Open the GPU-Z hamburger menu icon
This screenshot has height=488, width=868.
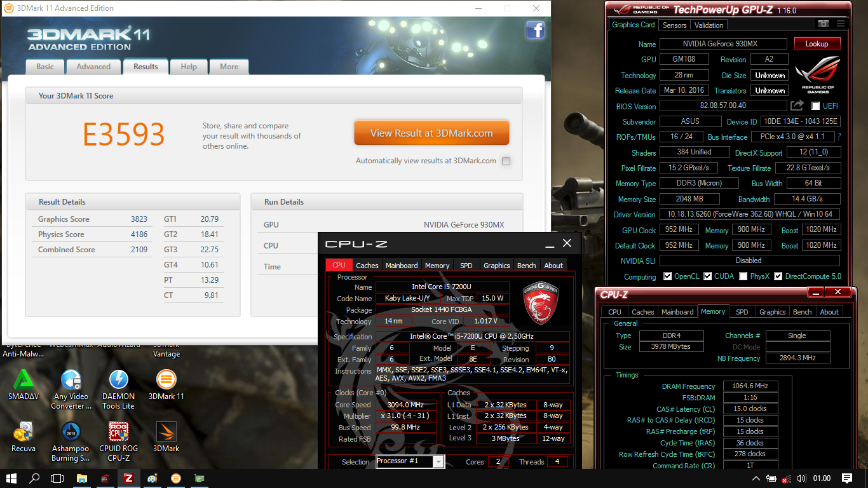coord(841,24)
